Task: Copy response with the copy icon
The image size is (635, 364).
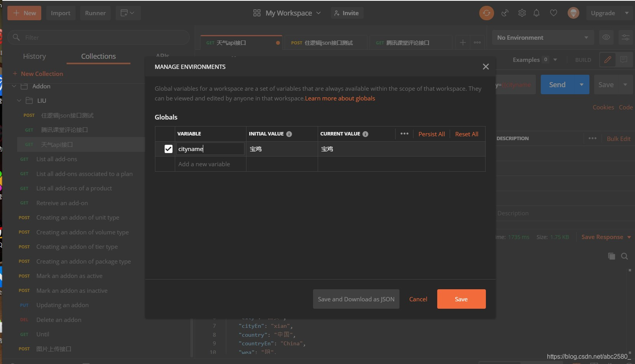Action: (x=612, y=256)
